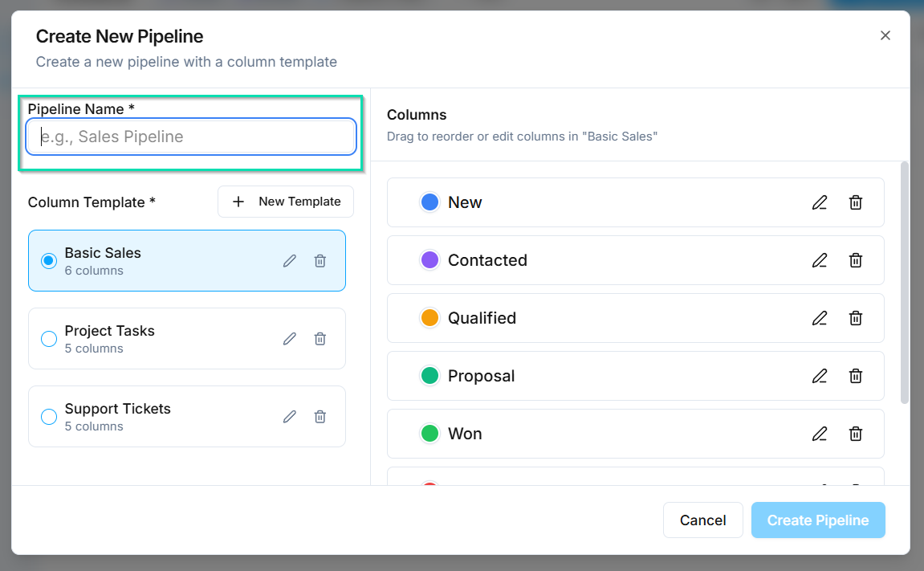924x571 pixels.
Task: Click the columns list scrollbar
Action: [x=905, y=283]
